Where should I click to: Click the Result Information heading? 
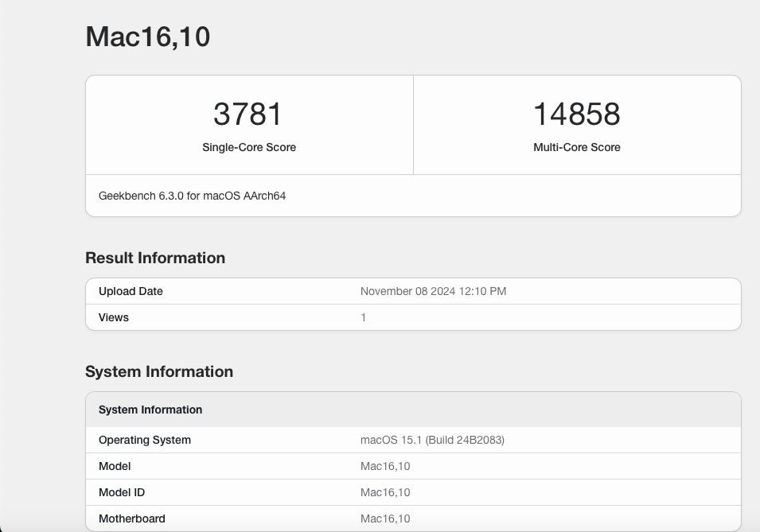(155, 258)
